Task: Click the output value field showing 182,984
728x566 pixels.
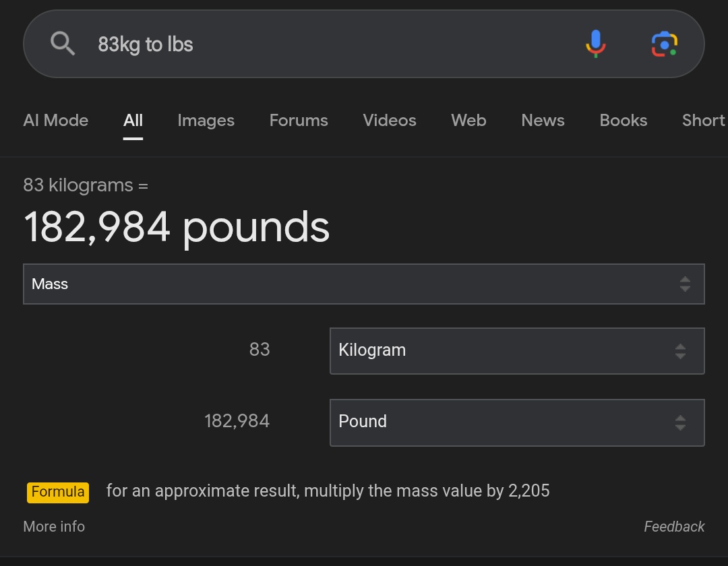Action: [237, 421]
